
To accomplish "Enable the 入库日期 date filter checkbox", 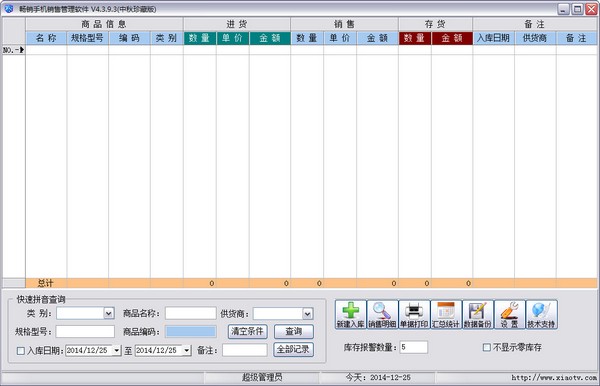I will click(21, 350).
